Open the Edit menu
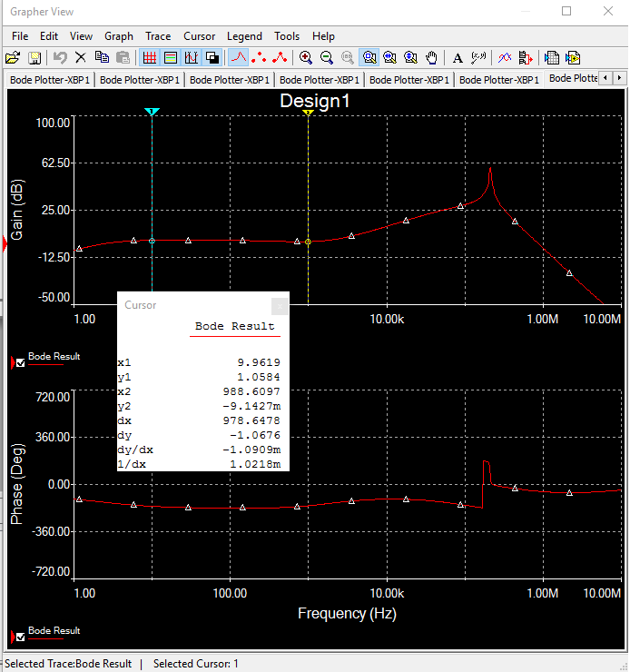 click(x=49, y=36)
